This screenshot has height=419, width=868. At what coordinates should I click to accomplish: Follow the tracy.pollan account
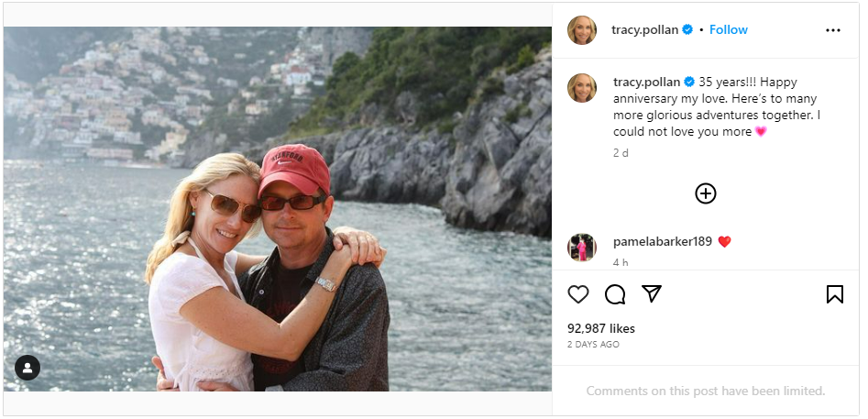(x=729, y=30)
